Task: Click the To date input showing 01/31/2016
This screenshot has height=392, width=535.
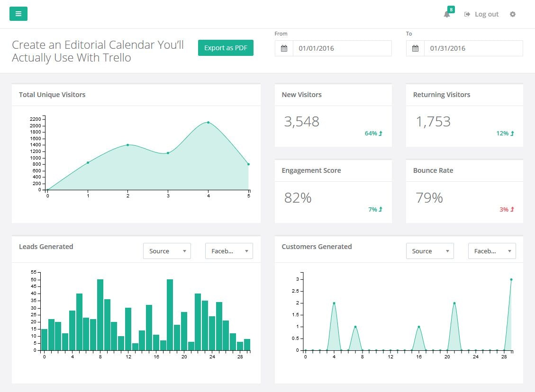Action: (473, 48)
